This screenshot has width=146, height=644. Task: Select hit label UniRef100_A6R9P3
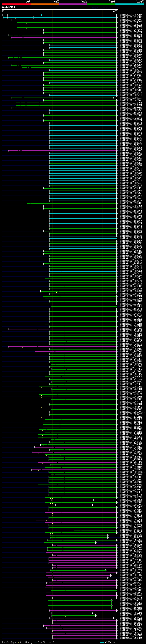(x=131, y=334)
